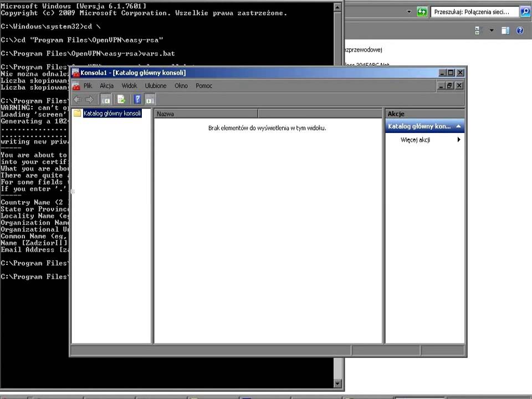Viewport: 532px width, 399px height.
Task: Toggle the console tree pane toolbar icon
Action: [x=105, y=100]
